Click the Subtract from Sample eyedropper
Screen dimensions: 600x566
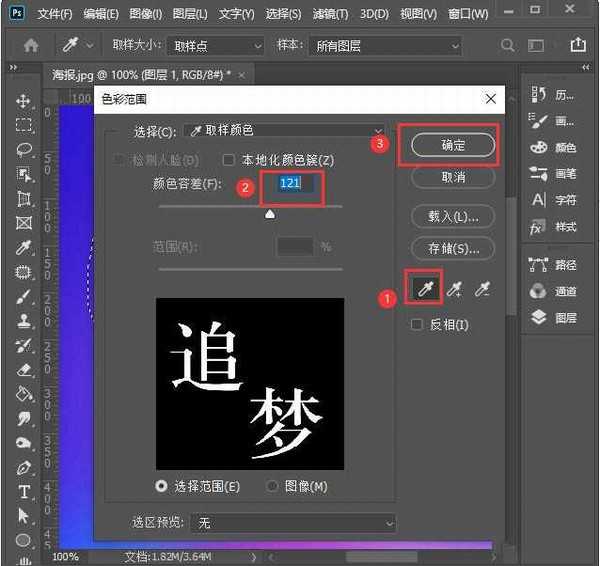tap(483, 289)
